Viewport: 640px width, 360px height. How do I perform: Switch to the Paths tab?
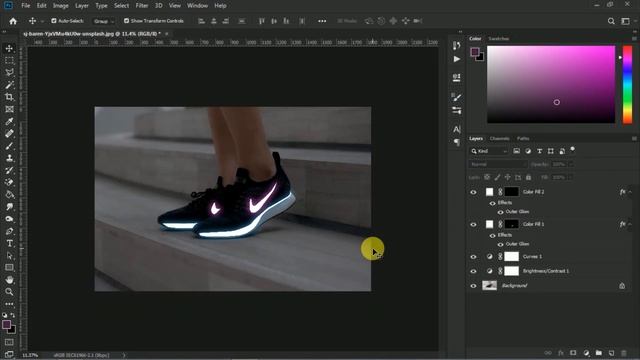[x=523, y=139]
